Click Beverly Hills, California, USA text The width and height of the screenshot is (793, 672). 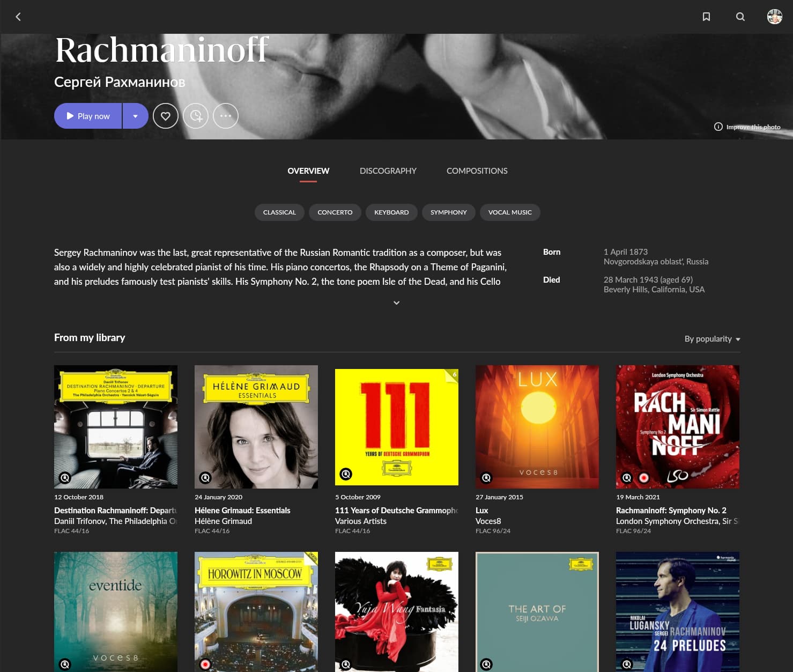coord(654,290)
